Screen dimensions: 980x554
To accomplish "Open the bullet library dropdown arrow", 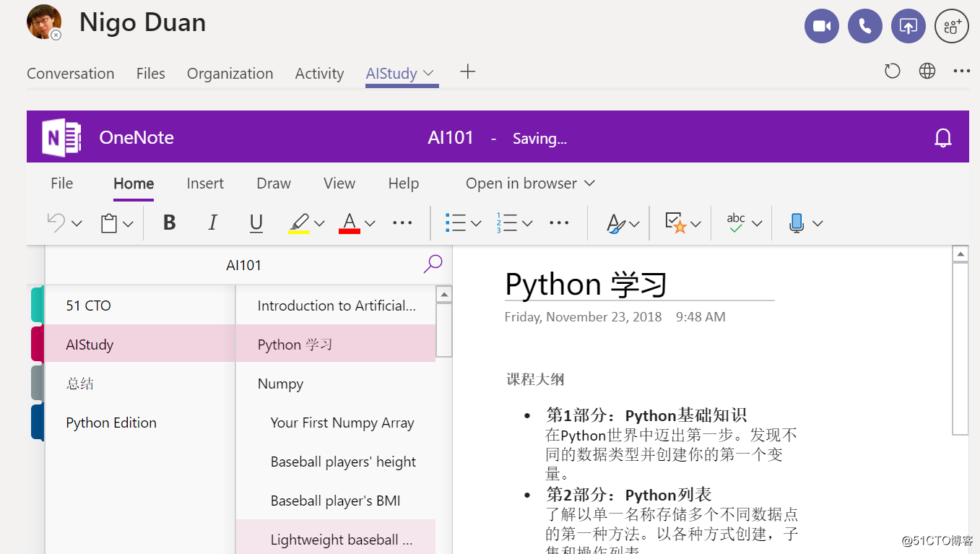I will tap(476, 224).
